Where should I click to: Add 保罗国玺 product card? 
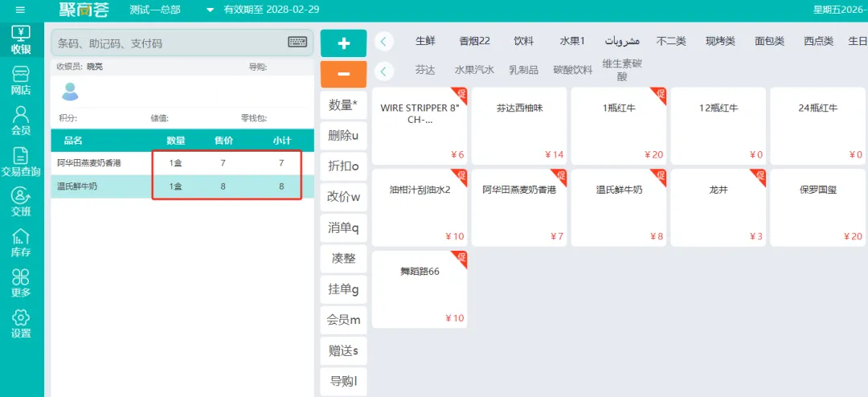click(819, 207)
